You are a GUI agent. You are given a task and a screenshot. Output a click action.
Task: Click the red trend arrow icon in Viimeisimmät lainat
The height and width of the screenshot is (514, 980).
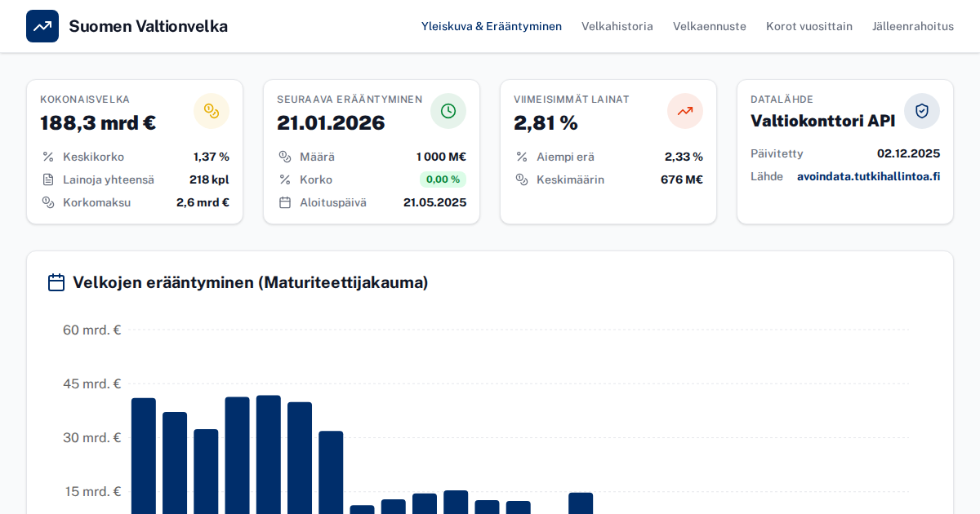[x=685, y=111]
